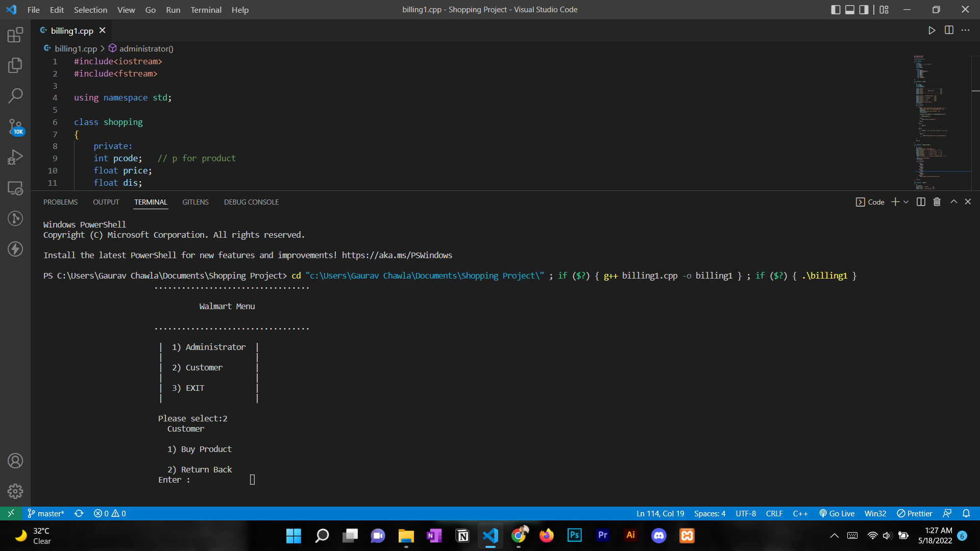
Task: Open the terminal launch profile dropdown
Action: click(905, 202)
